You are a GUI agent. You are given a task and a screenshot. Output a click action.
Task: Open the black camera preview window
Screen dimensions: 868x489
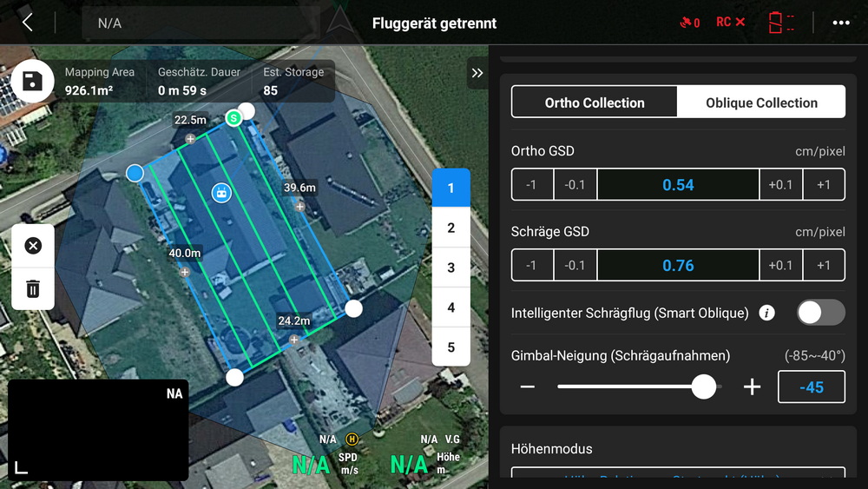tap(98, 430)
